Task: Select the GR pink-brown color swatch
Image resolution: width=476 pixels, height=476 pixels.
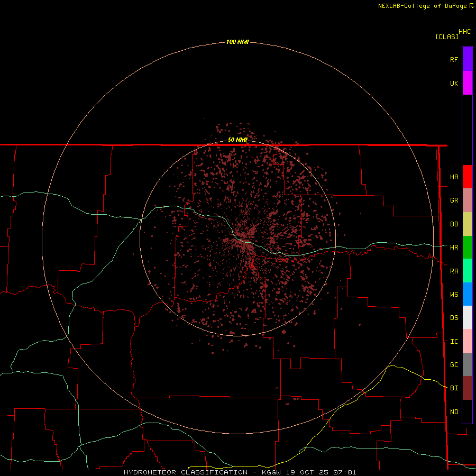Action: pos(467,200)
